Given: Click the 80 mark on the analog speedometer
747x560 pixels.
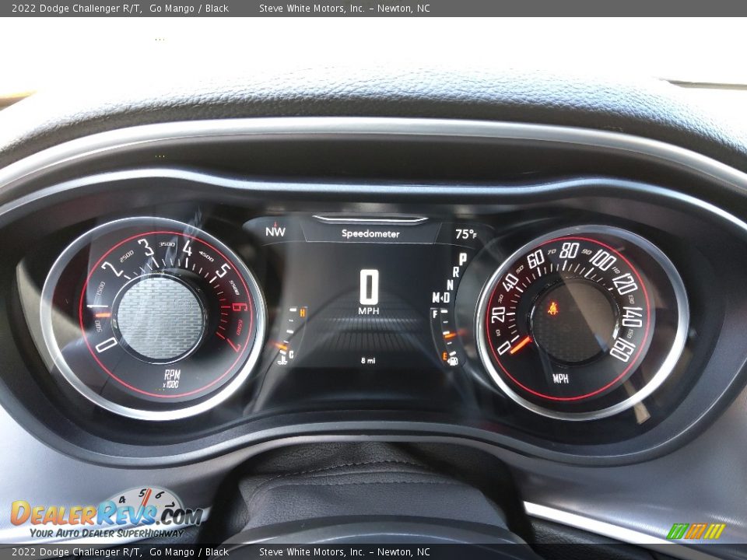Looking at the screenshot, I should [x=569, y=250].
